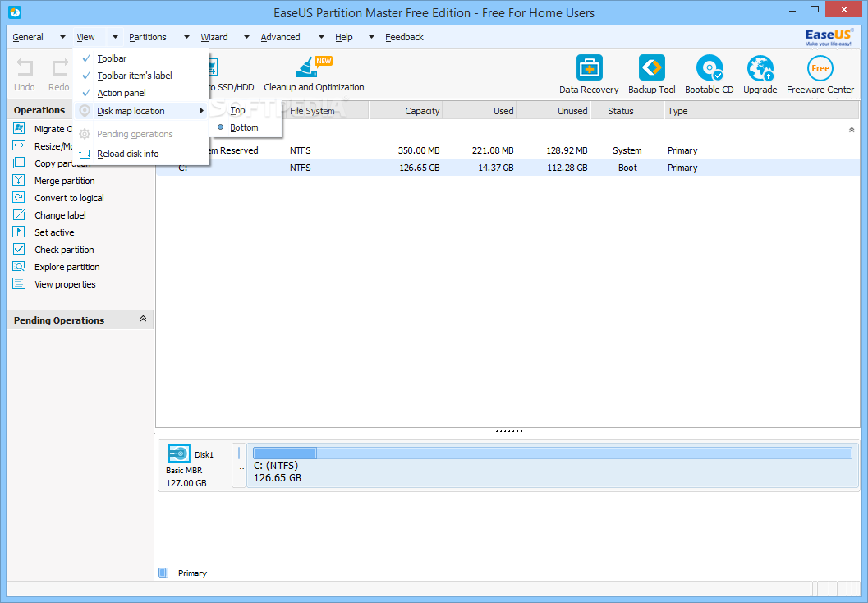Viewport: 868px width, 603px height.
Task: Collapse the disk group in partition list
Action: (852, 130)
